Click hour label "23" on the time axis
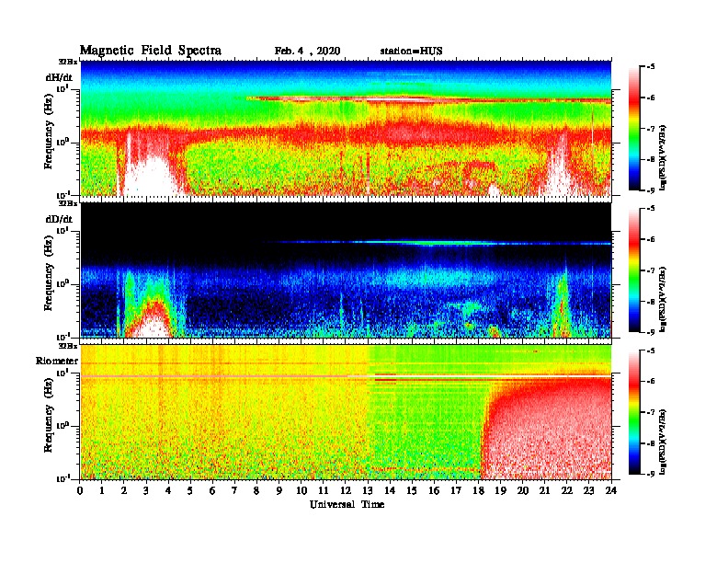728x563 pixels. [588, 491]
